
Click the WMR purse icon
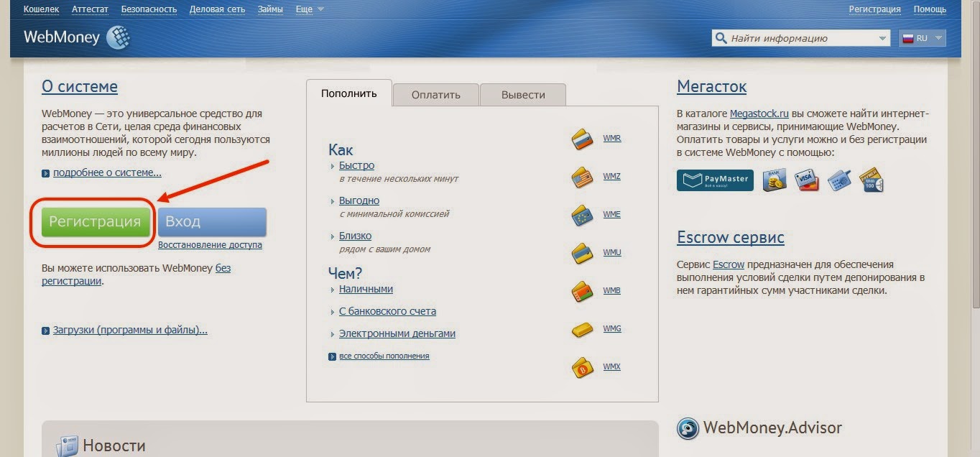(x=582, y=138)
